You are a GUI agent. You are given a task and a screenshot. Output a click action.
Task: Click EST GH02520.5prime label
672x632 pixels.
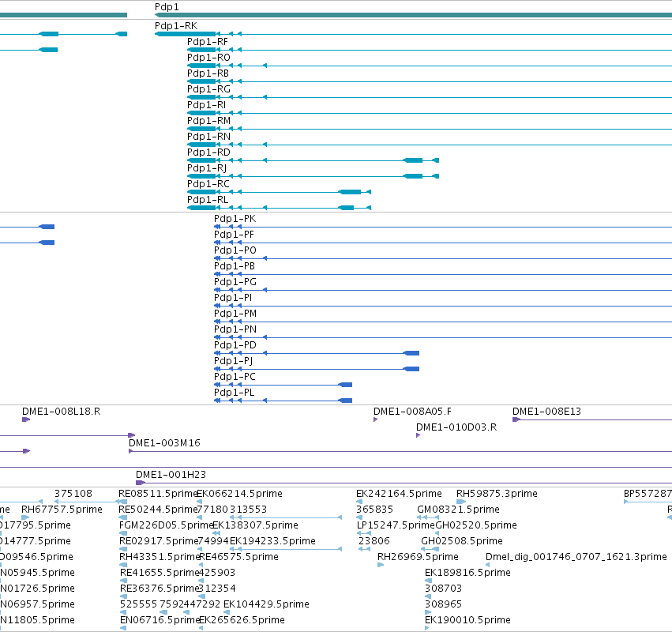coord(476,525)
